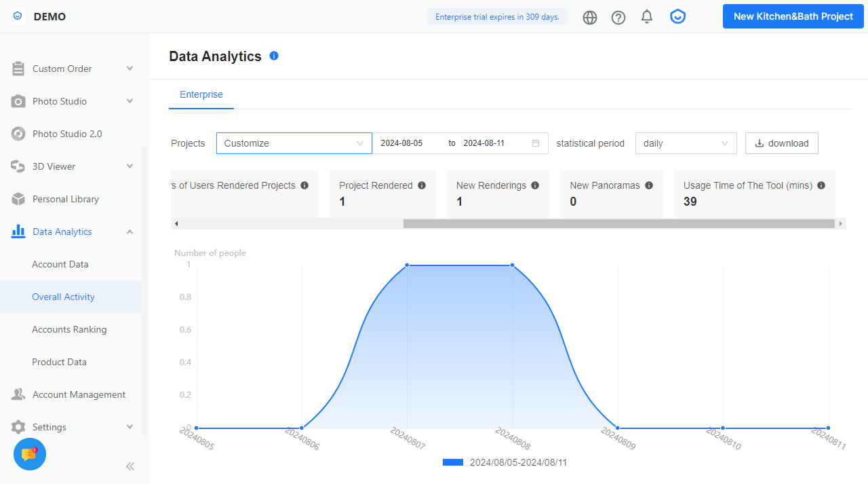Click info icon next to Project Rendered
This screenshot has width=868, height=484.
422,185
